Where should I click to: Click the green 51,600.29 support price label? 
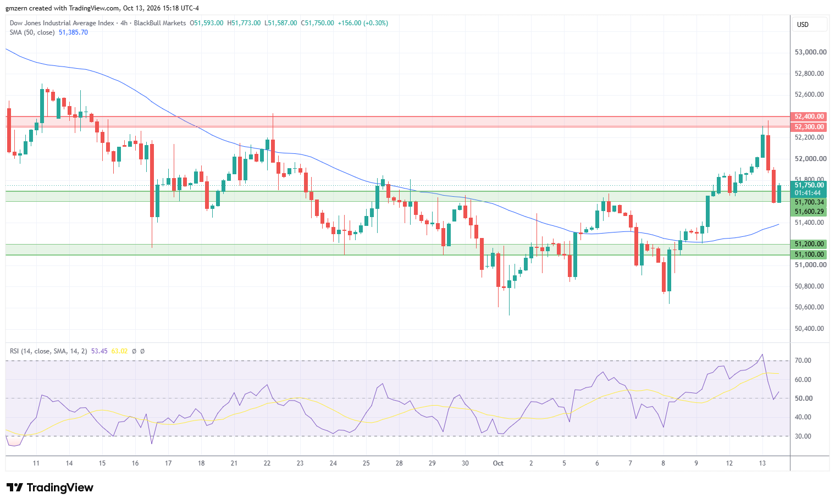tap(809, 212)
